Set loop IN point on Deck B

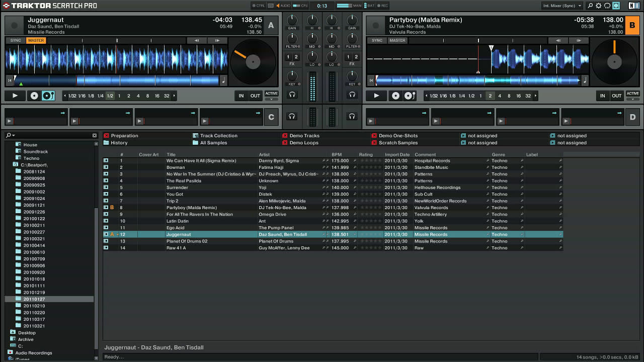[602, 96]
